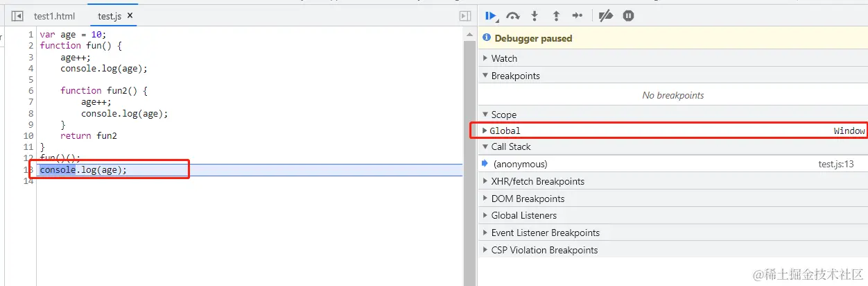Step over next function call
This screenshot has height=286, width=868.
(x=513, y=16)
